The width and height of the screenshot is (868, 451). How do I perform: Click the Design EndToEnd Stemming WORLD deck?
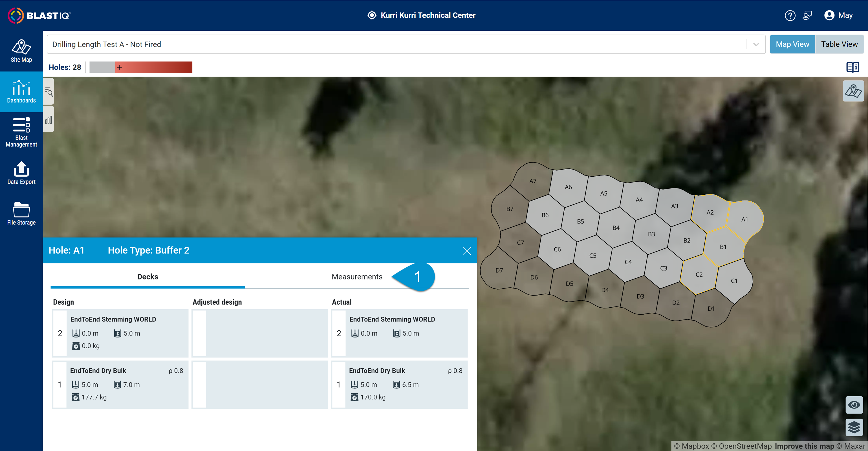[x=120, y=333]
